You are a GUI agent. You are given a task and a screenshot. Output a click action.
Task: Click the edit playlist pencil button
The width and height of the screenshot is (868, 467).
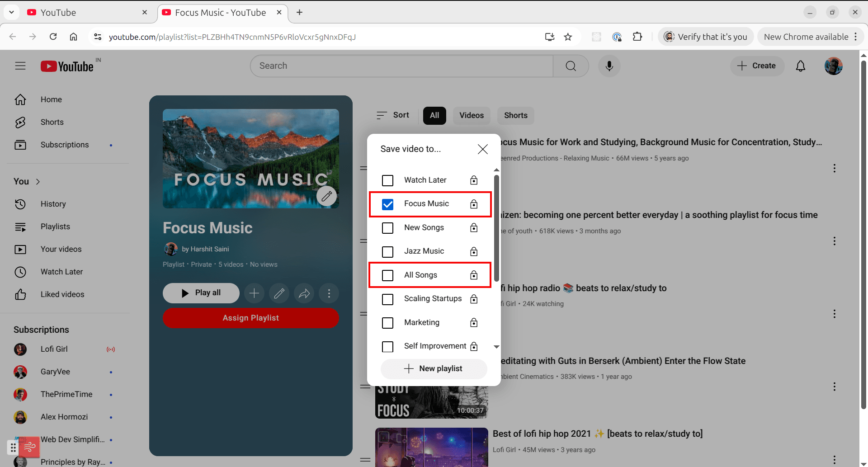point(279,293)
